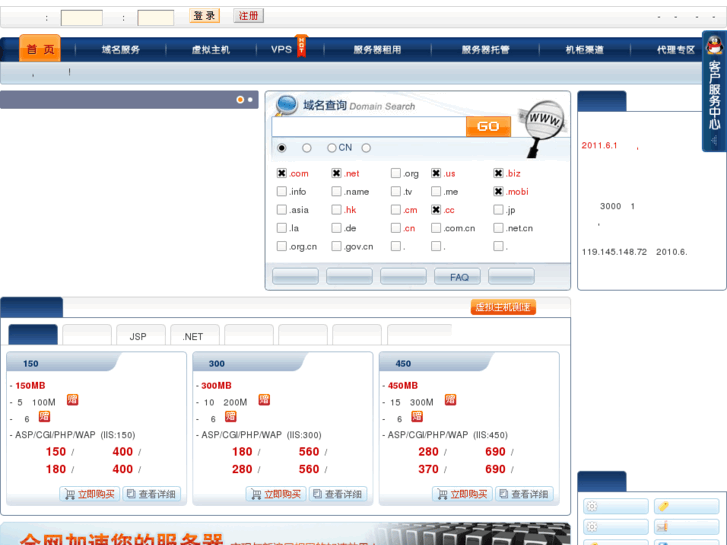
Task: Open the FAQ button under domain list
Action: pos(458,277)
